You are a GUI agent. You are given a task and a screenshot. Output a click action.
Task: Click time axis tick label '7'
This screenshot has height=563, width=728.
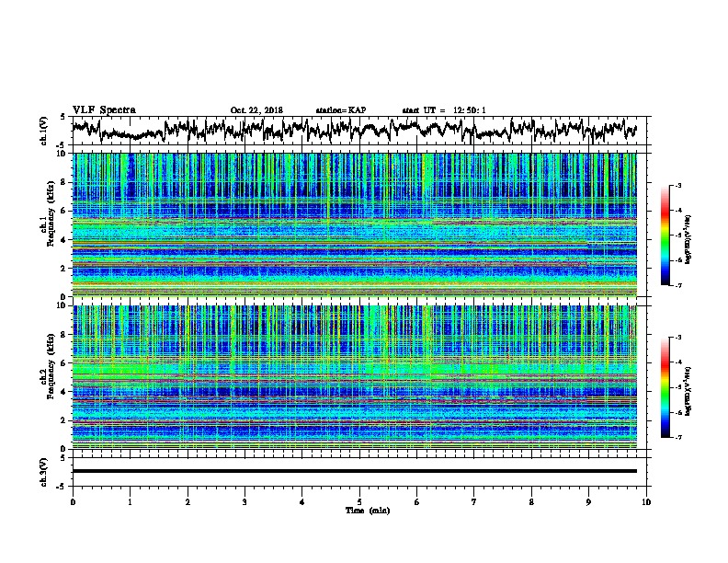pyautogui.click(x=474, y=502)
